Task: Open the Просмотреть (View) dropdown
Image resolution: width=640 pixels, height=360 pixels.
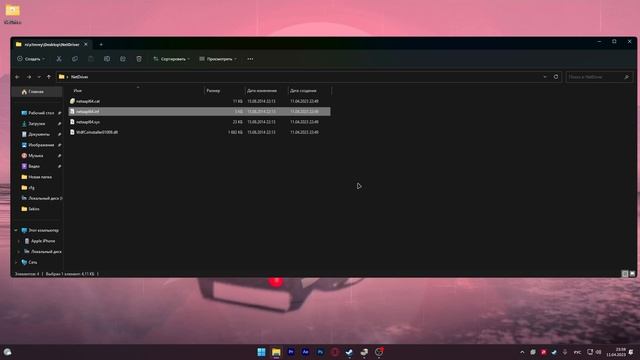Action: [218, 59]
